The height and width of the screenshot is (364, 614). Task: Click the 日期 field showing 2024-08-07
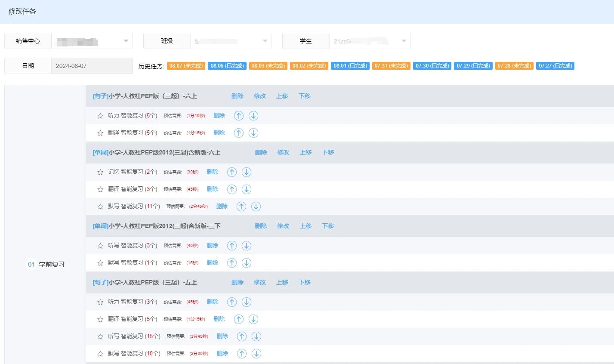coord(92,66)
